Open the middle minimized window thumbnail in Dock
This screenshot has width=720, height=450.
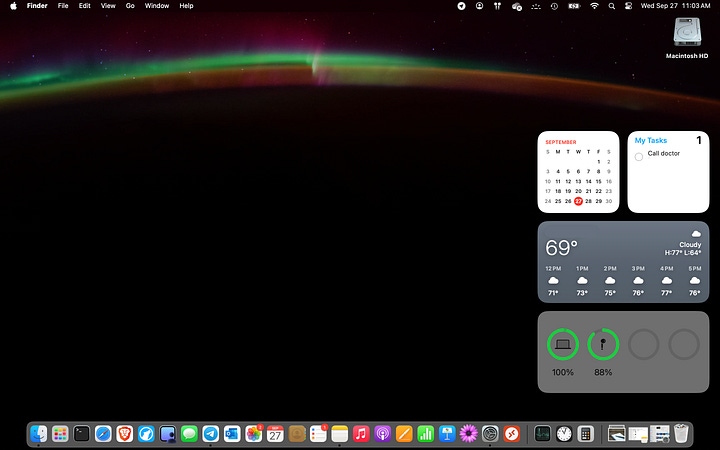(638, 433)
